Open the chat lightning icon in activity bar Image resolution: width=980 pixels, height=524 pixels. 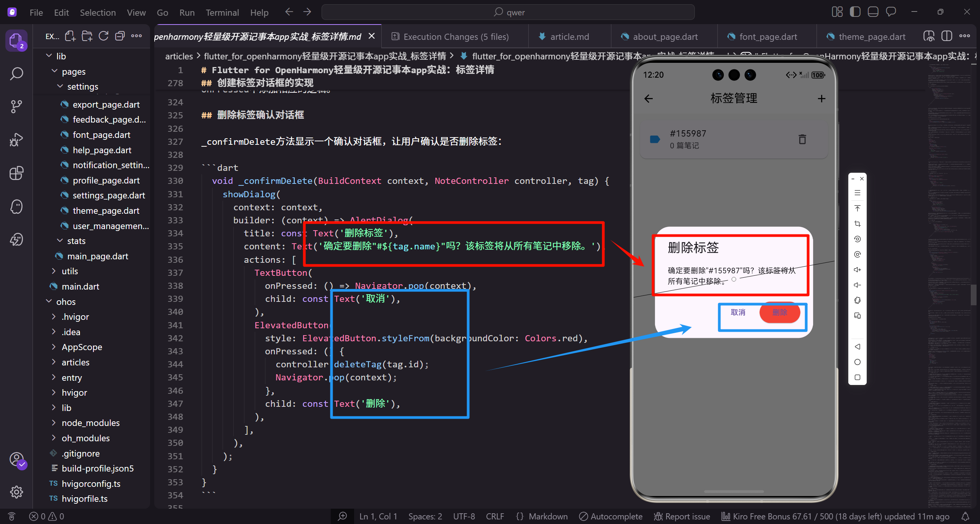click(16, 240)
